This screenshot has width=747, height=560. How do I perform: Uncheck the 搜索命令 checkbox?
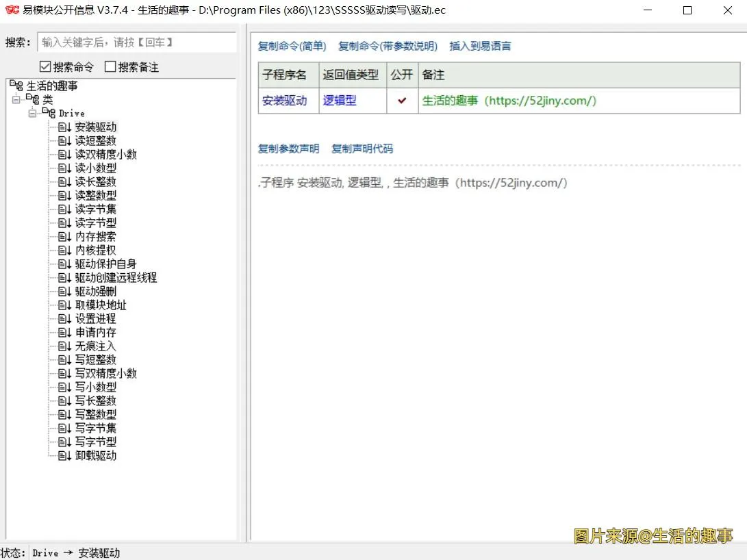pos(45,67)
